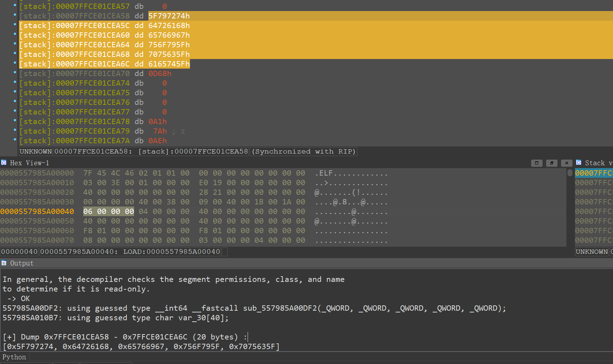Maximize the Hex View-1 panel
This screenshot has width=613, height=364.
(x=537, y=163)
